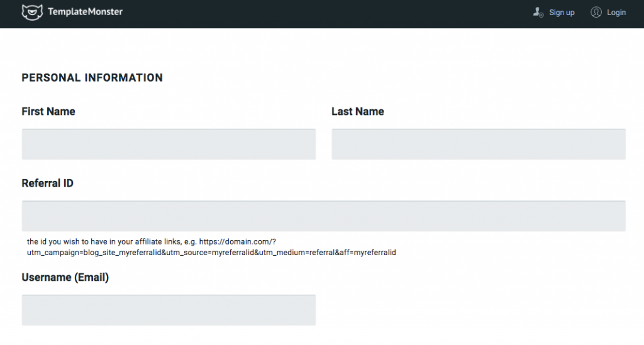Click the Login user avatar icon
Viewport: 644px width, 345px height.
tap(596, 12)
